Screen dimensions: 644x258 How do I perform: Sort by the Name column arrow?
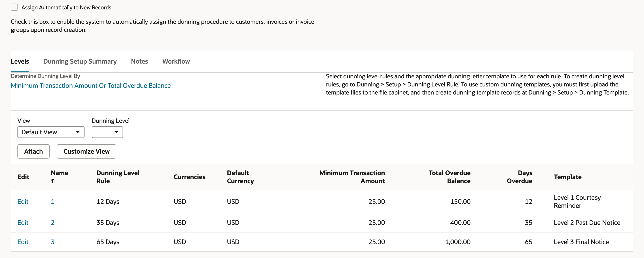coord(53,181)
